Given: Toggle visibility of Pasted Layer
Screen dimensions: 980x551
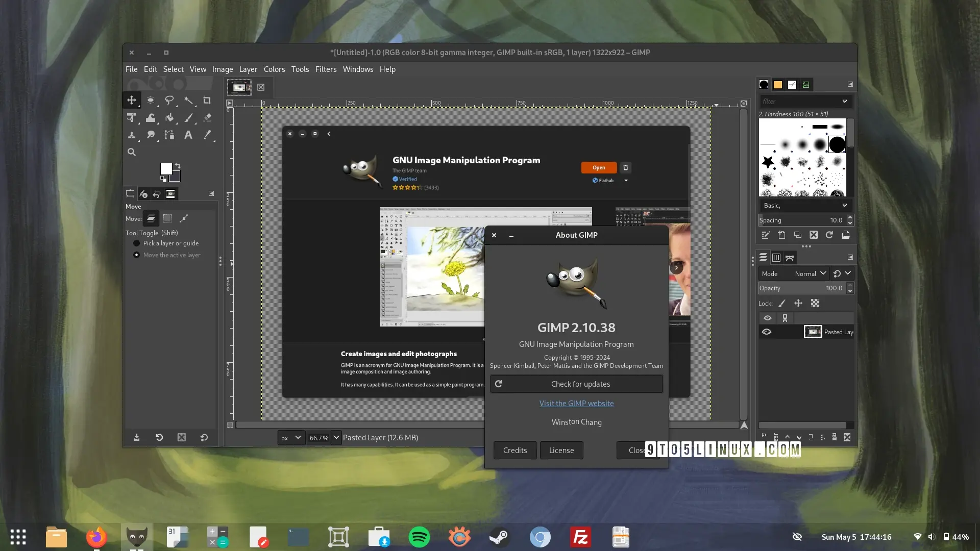Looking at the screenshot, I should click(x=767, y=332).
